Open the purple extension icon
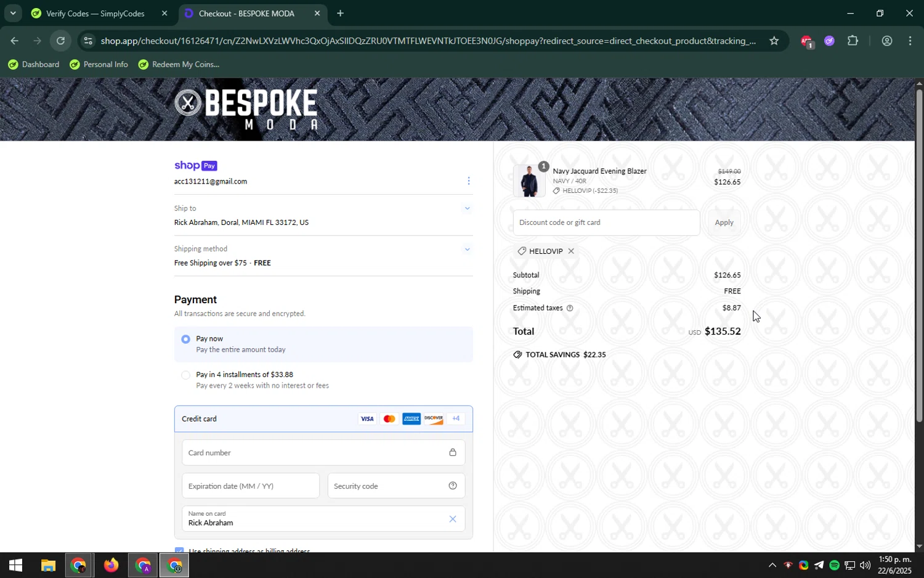This screenshot has width=924, height=578. [x=829, y=41]
